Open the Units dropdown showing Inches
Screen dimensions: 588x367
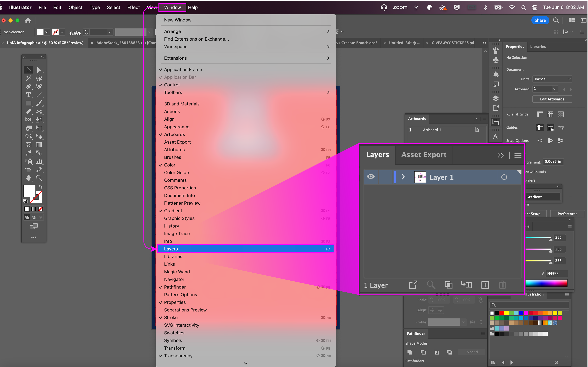click(x=552, y=79)
